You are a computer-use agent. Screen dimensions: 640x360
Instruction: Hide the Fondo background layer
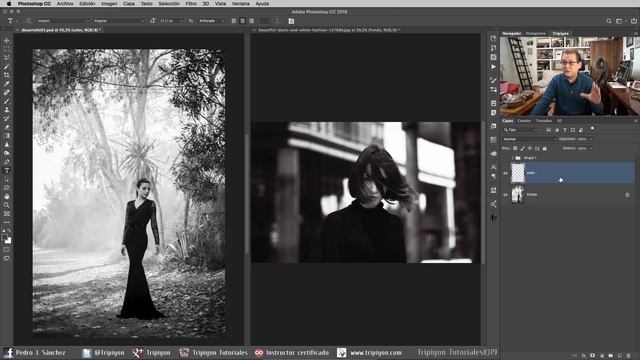tap(505, 195)
